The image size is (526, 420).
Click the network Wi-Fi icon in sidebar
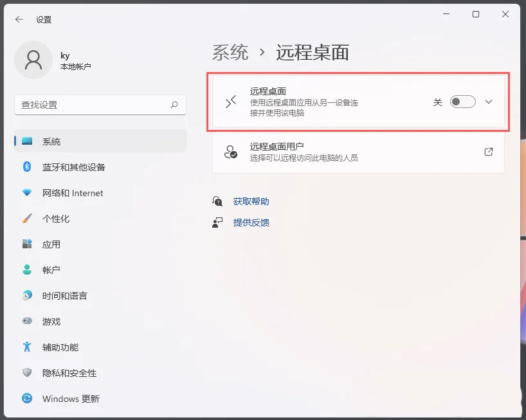(x=27, y=193)
